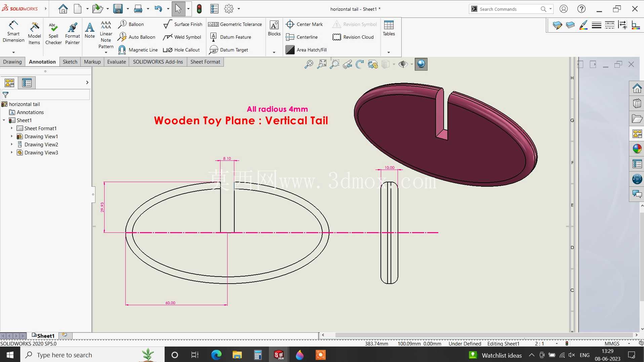This screenshot has width=644, height=362.
Task: Open the Appearances color ball in task pane
Action: (x=637, y=149)
